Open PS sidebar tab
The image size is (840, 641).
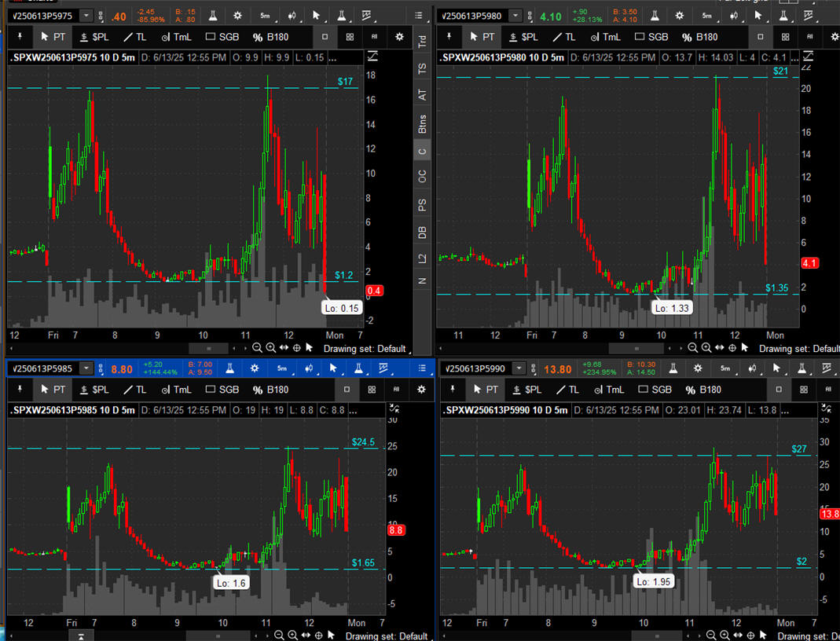tap(422, 204)
